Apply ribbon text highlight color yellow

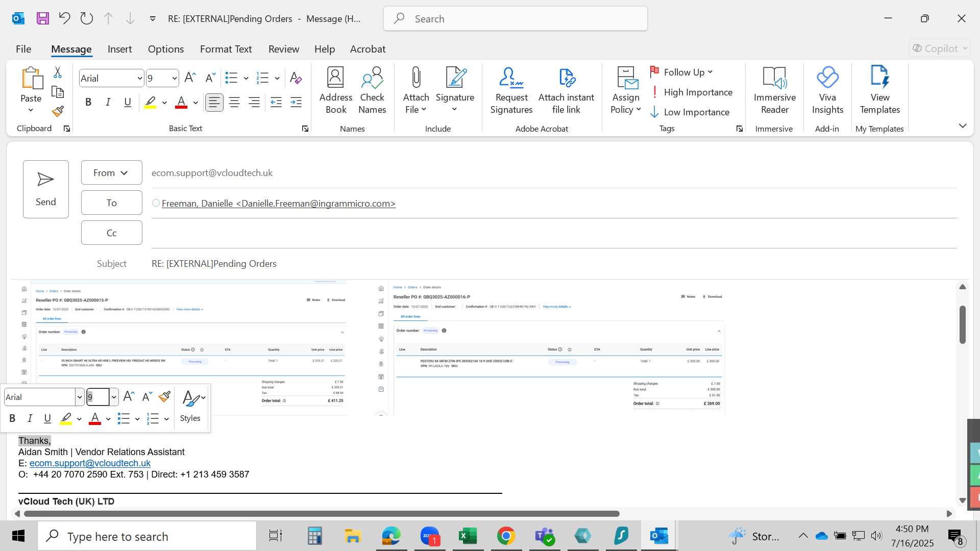(150, 103)
